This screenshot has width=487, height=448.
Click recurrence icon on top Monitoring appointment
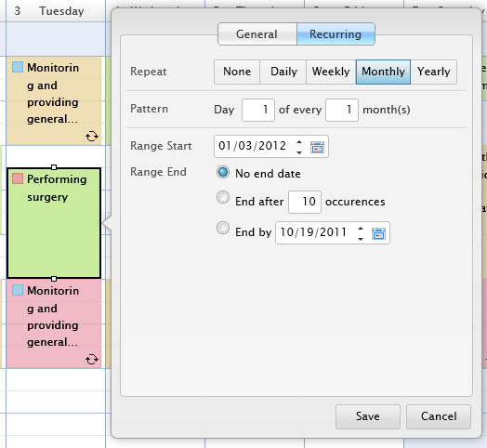pyautogui.click(x=92, y=136)
